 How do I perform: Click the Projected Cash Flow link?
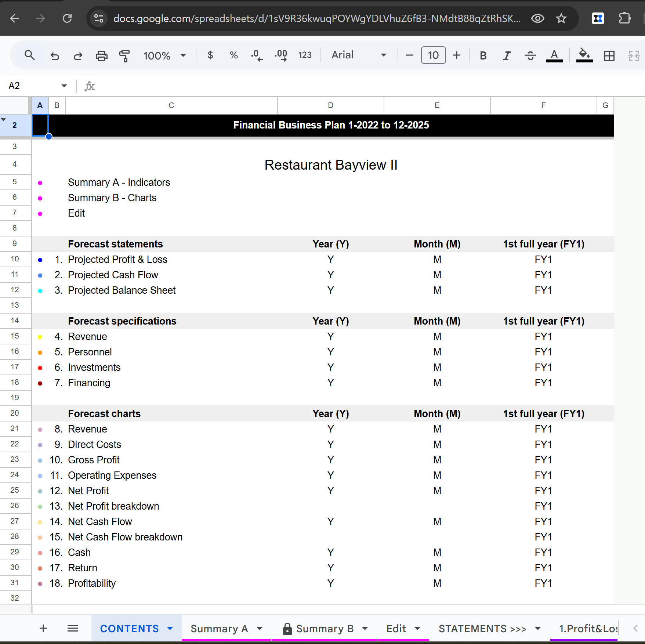(113, 275)
